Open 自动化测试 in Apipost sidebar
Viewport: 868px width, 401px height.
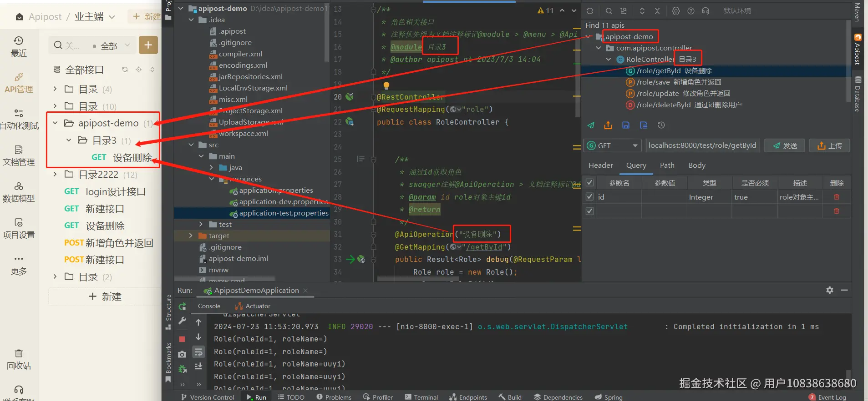point(19,120)
